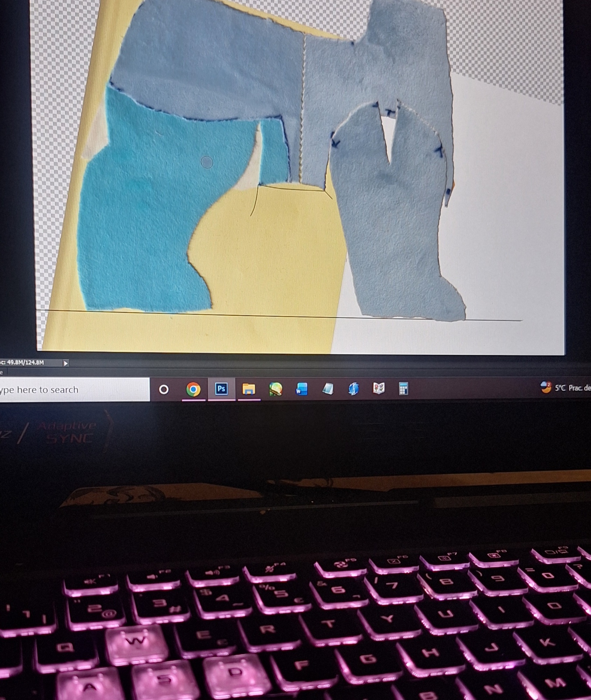Launch Microsoft Word from the taskbar
Viewport: 591px width, 700px height.
(x=301, y=389)
